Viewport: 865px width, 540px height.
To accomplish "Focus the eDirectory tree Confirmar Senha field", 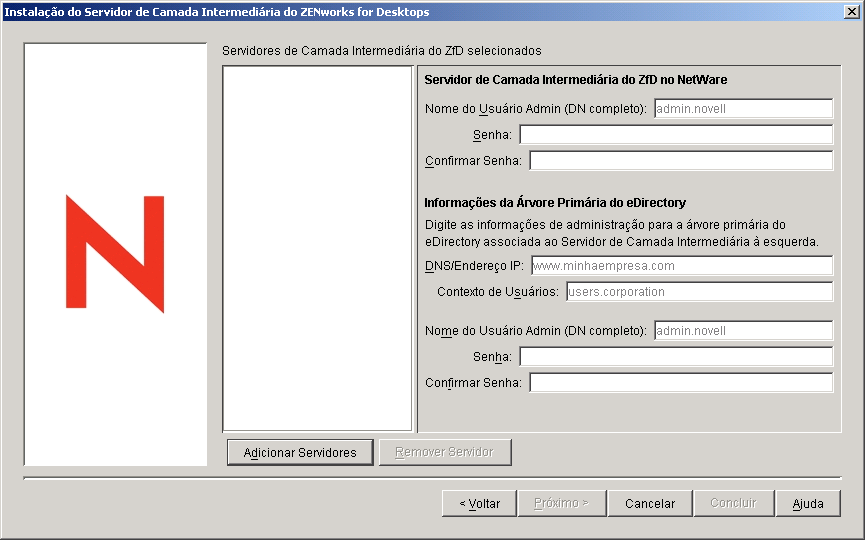I will coord(681,382).
